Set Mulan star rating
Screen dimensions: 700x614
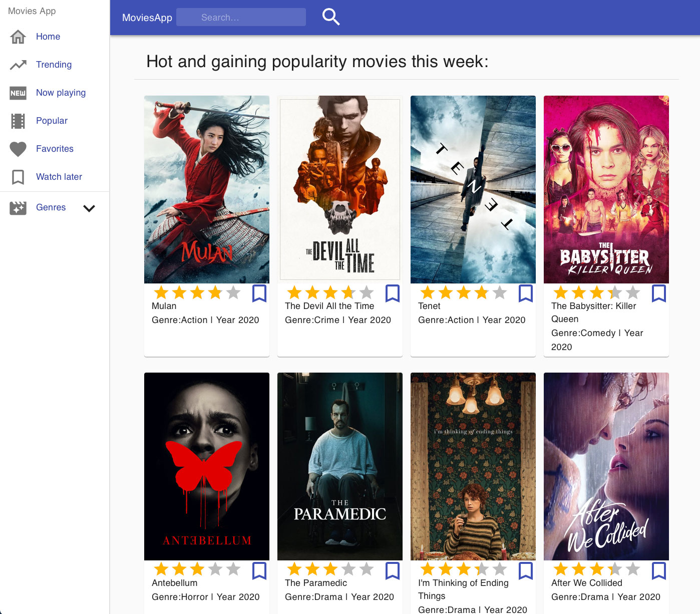(x=197, y=292)
